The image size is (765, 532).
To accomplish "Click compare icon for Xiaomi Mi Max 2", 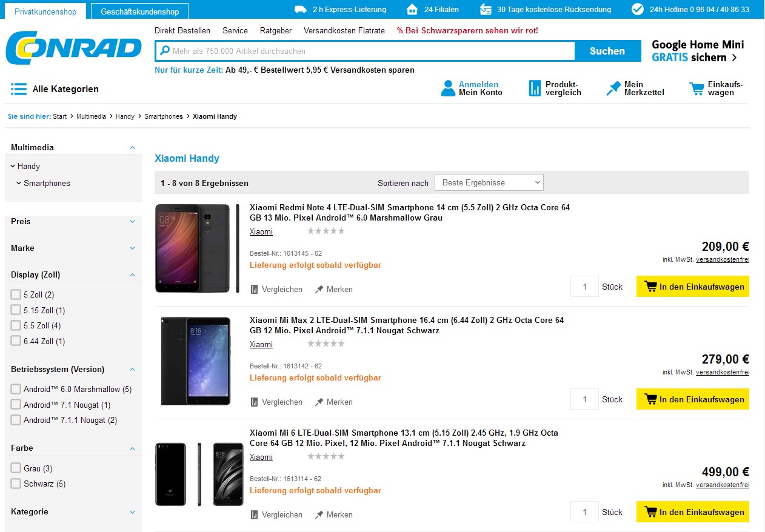I will 255,402.
